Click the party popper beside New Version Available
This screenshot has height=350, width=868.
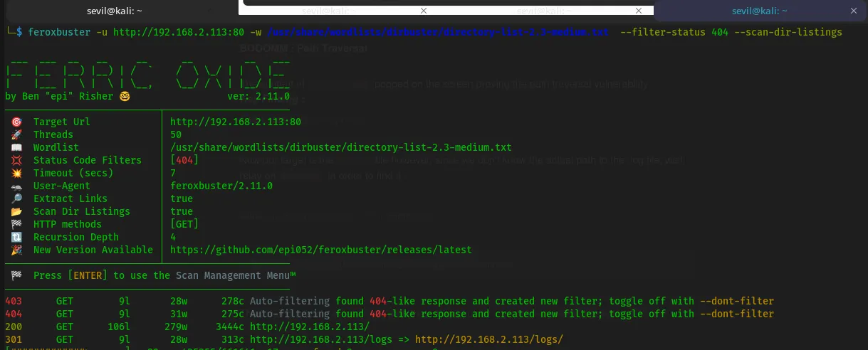(17, 250)
